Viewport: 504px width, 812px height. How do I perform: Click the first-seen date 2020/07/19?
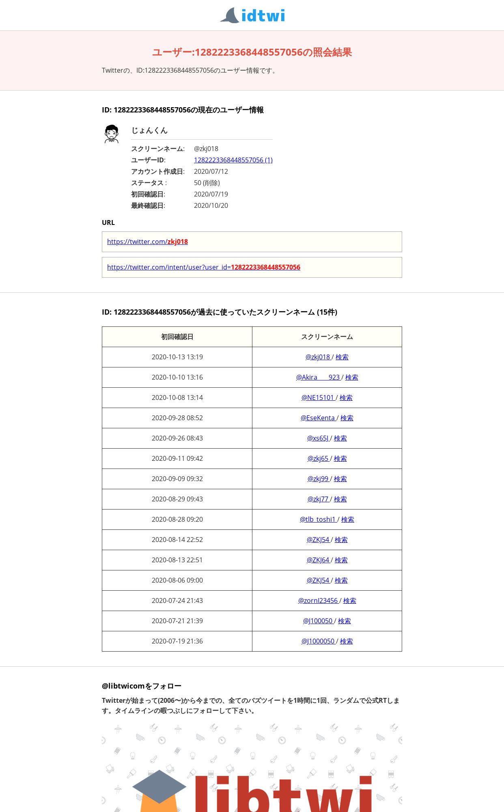tap(211, 194)
